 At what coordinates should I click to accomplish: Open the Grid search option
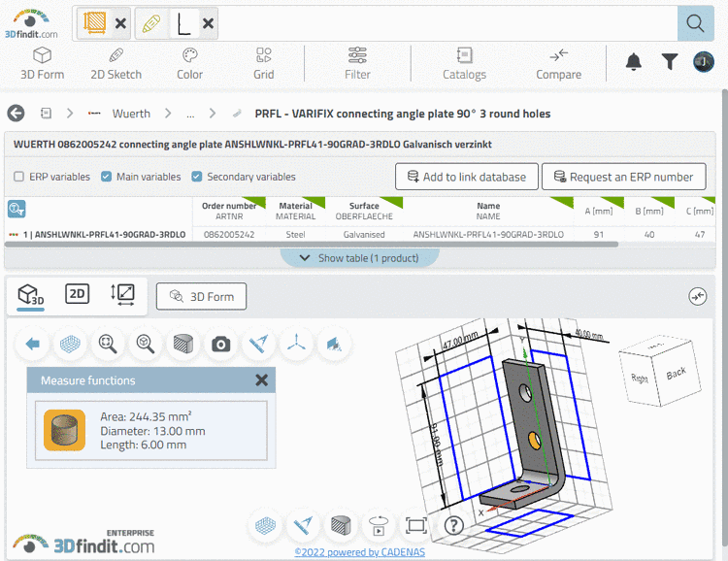[x=264, y=64]
